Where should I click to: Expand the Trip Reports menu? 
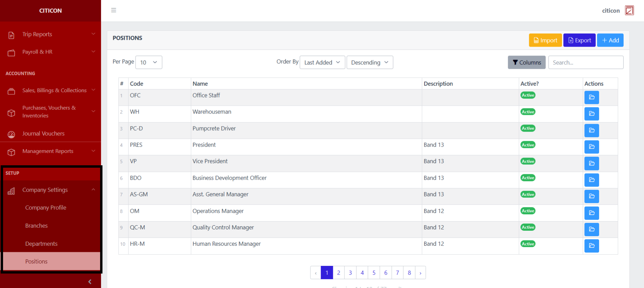[x=93, y=34]
